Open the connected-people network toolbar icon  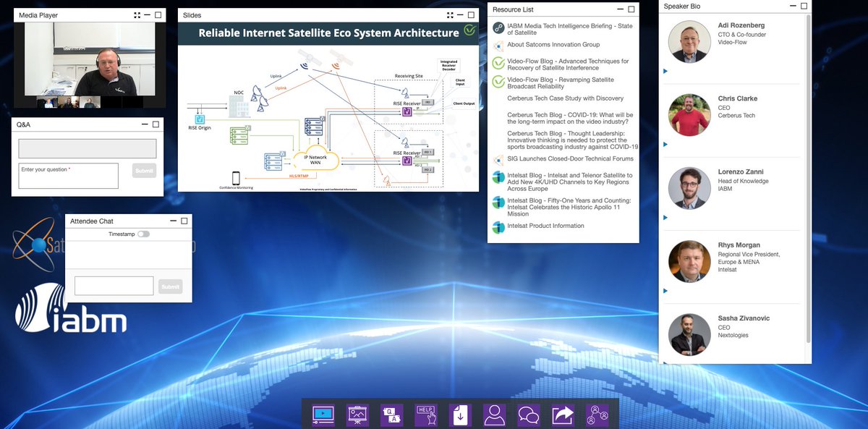click(597, 415)
